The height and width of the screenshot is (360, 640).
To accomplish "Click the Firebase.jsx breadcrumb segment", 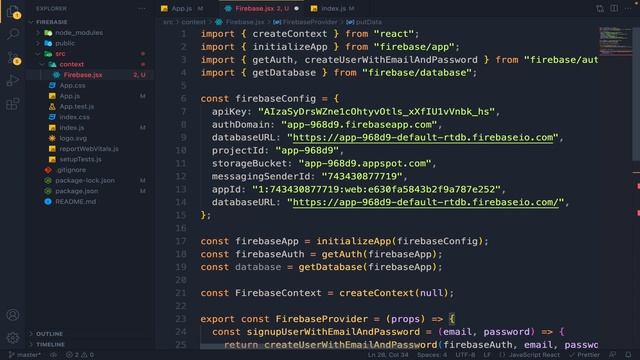I will pyautogui.click(x=240, y=22).
